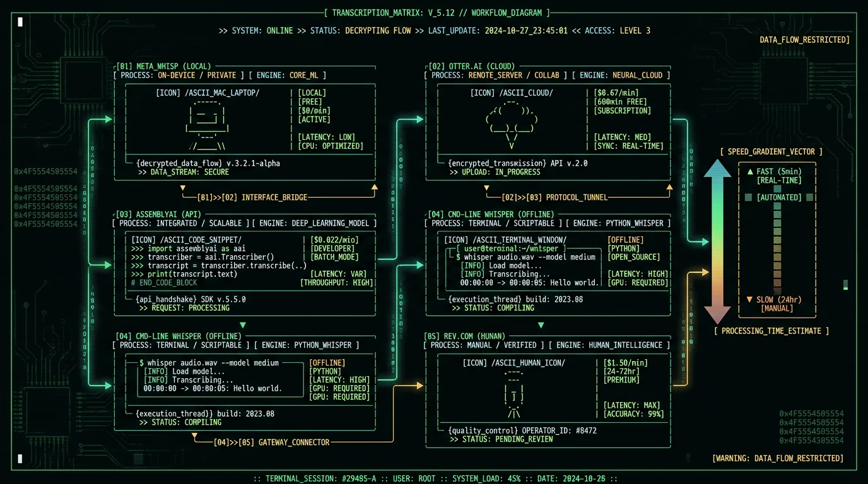Click the [MANUAL] label under SLOW

[777, 308]
